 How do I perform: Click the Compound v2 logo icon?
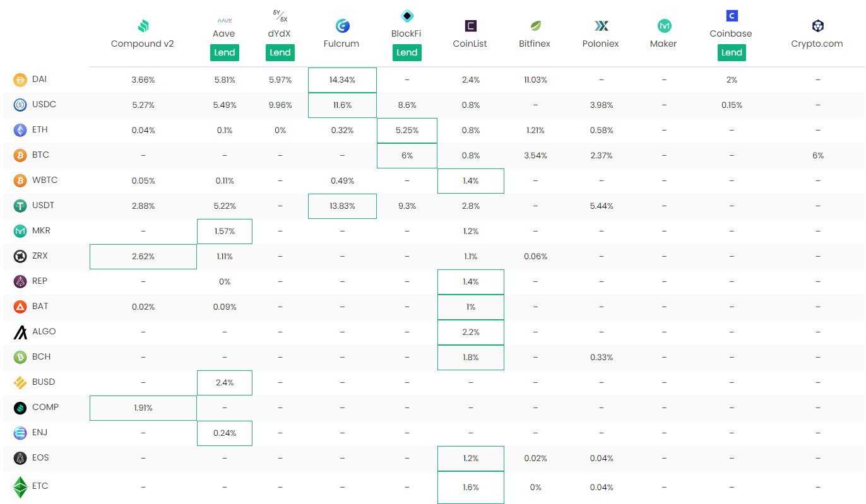pos(143,26)
